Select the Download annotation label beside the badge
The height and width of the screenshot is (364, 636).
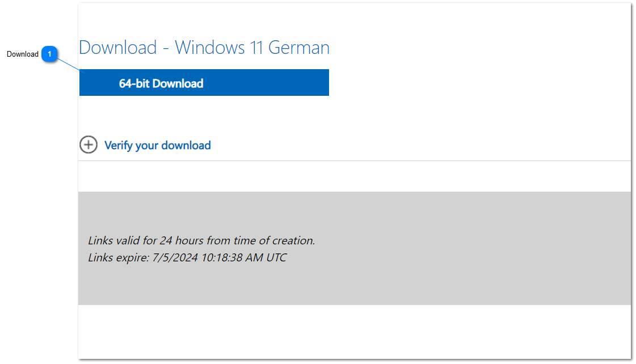[23, 54]
